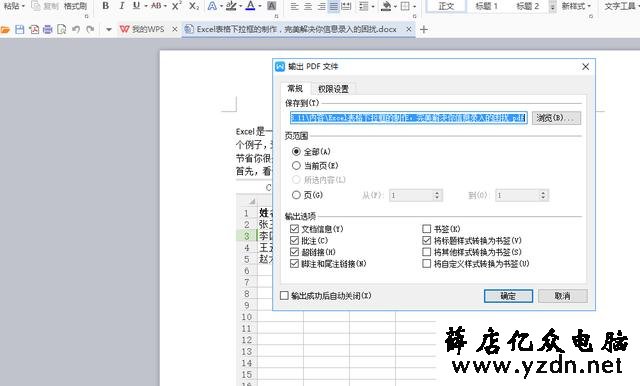Open font color dropdown arrow

260,6
